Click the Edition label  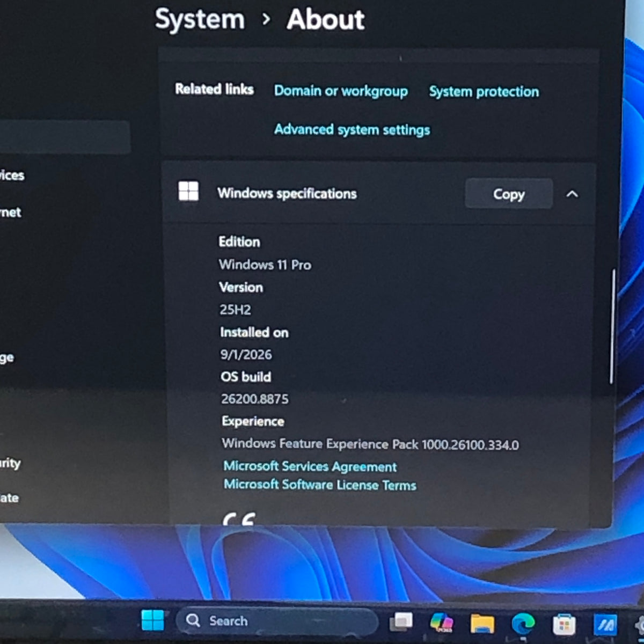[x=239, y=242]
